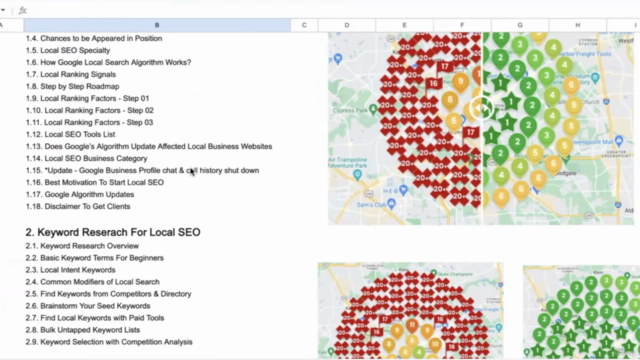The image size is (640, 360).
Task: Click the H-E-B map pin icon
Action: (404, 190)
